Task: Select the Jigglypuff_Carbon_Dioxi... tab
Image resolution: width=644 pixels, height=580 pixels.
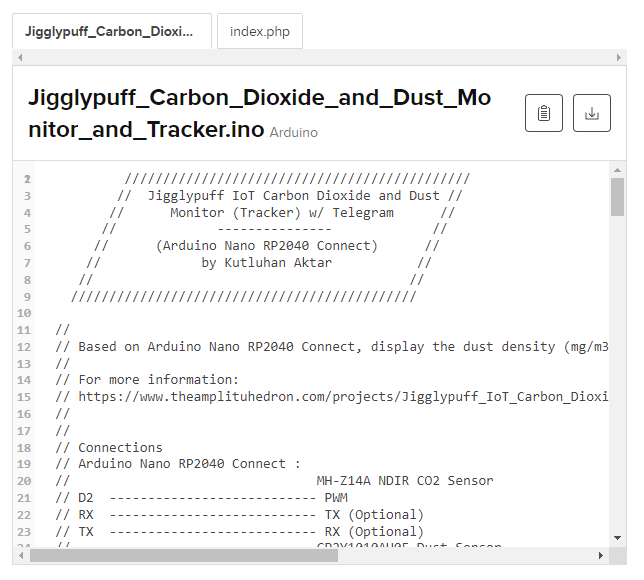Action: click(x=111, y=31)
